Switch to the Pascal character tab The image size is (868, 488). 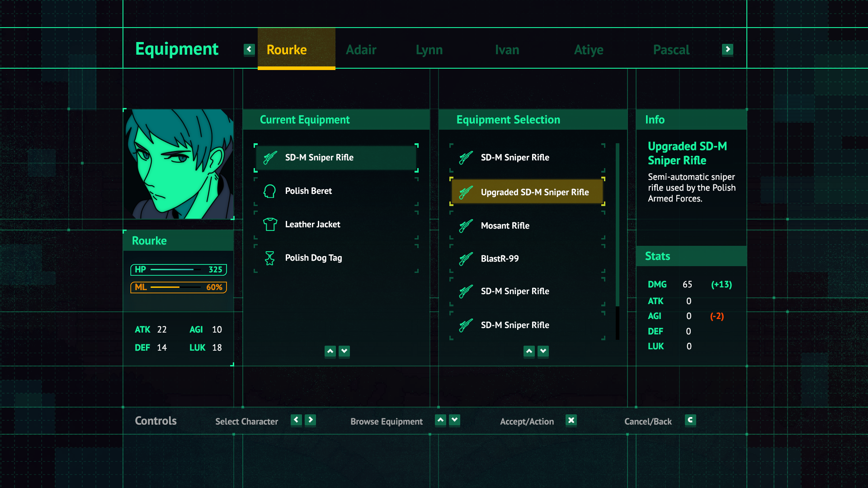click(x=671, y=50)
